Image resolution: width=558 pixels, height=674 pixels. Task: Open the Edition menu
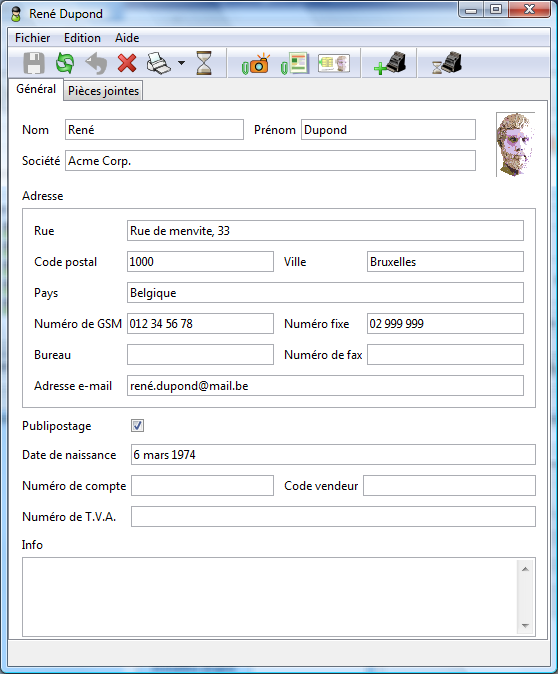pos(82,38)
